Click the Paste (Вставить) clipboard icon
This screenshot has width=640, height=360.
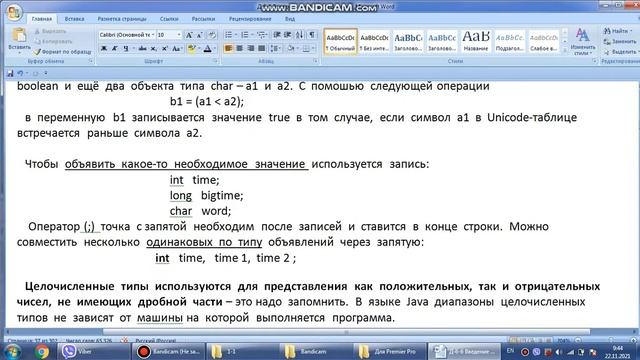tap(19, 36)
